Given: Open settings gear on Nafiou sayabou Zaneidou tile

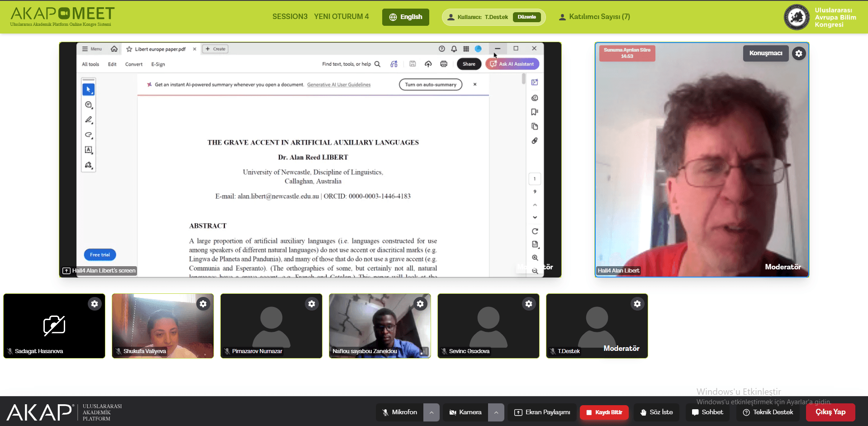Looking at the screenshot, I should [420, 304].
